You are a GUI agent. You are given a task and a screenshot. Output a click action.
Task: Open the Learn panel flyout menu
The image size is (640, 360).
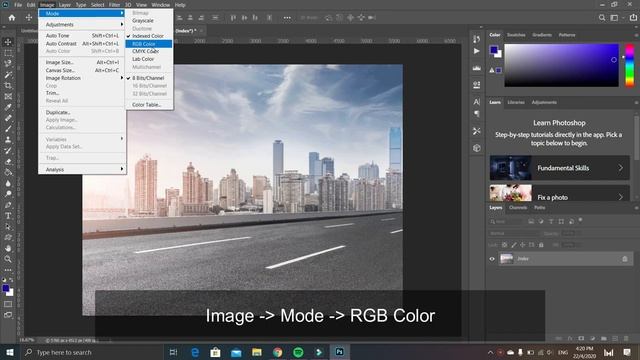tap(636, 102)
